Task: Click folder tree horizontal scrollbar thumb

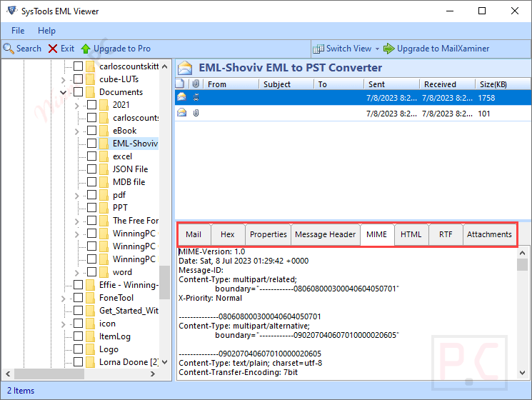Action: click(49, 374)
